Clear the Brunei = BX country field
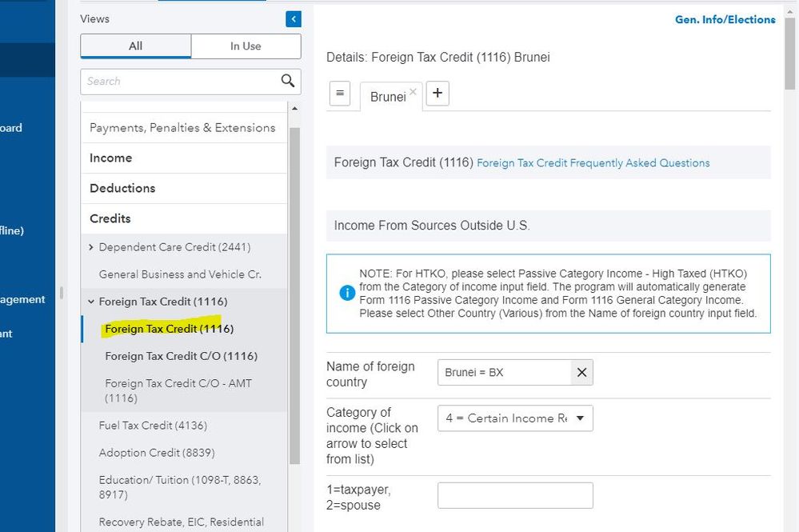Viewport: 799px width, 532px height. pyautogui.click(x=581, y=372)
